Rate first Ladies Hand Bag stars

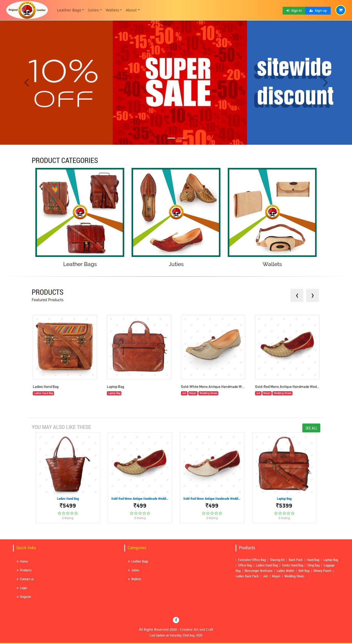(x=68, y=513)
